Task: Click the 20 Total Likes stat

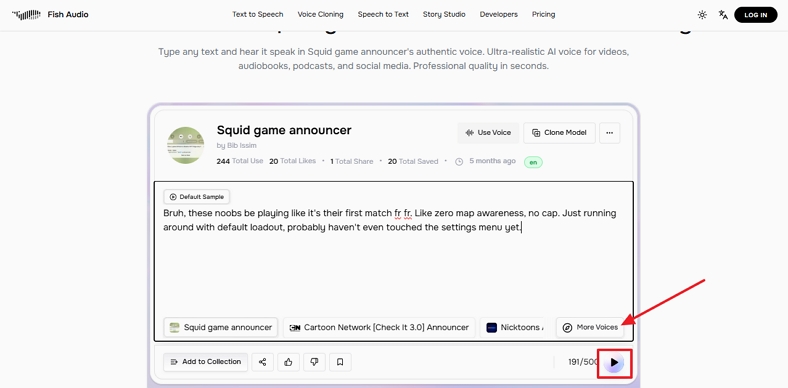Action: [292, 161]
